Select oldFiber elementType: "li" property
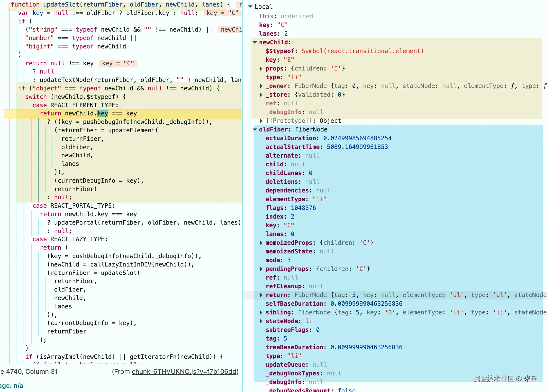The width and height of the screenshot is (547, 392). [x=296, y=199]
